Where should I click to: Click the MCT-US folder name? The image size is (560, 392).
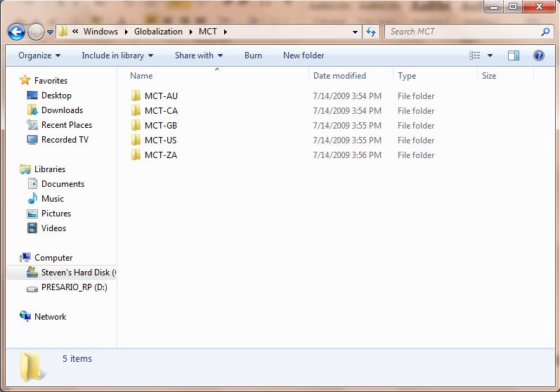tap(160, 141)
